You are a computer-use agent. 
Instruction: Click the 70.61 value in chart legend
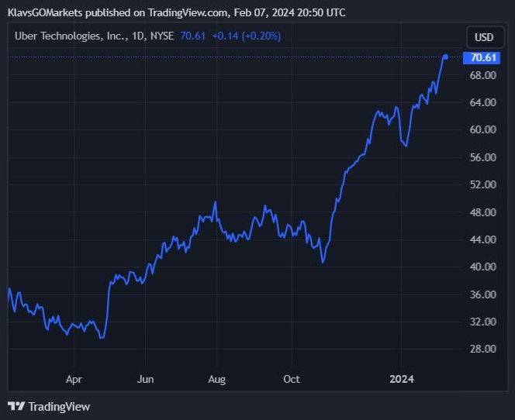(193, 36)
